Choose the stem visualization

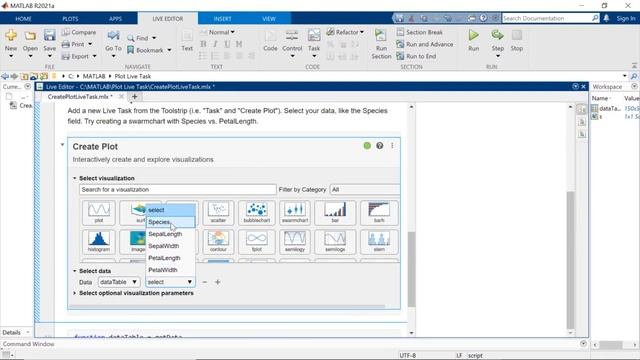point(379,242)
